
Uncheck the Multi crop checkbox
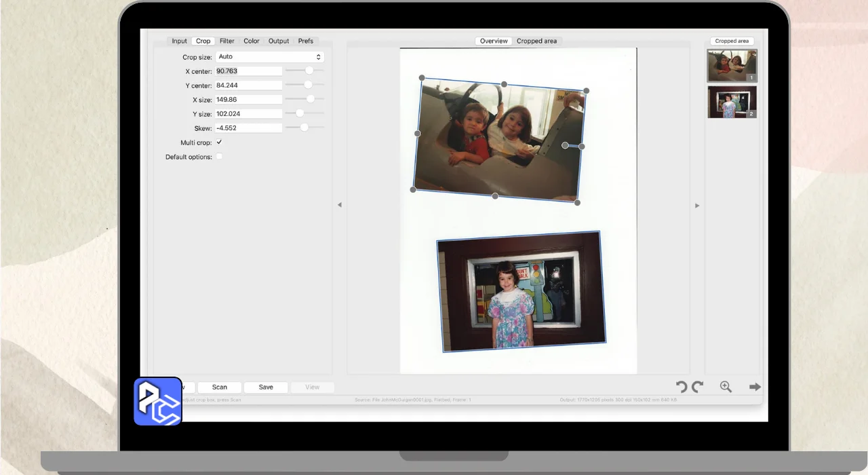(219, 142)
